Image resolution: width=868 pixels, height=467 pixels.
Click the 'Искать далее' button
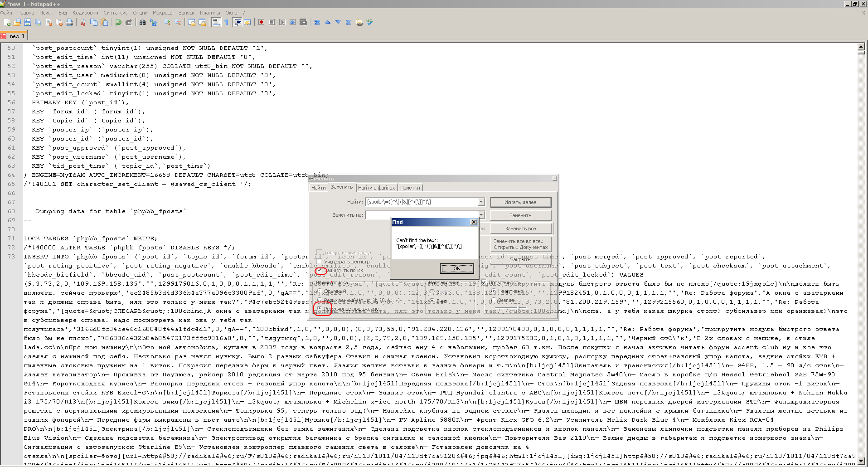coord(520,202)
